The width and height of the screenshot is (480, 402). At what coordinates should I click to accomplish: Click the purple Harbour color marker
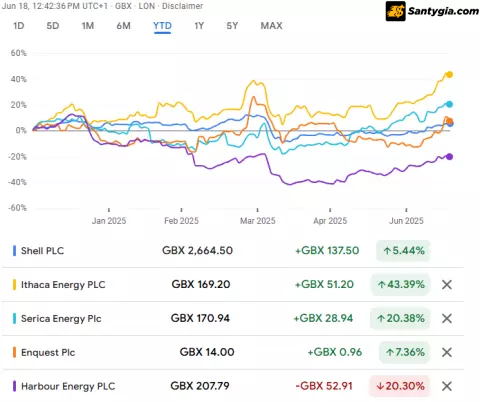pos(14,386)
